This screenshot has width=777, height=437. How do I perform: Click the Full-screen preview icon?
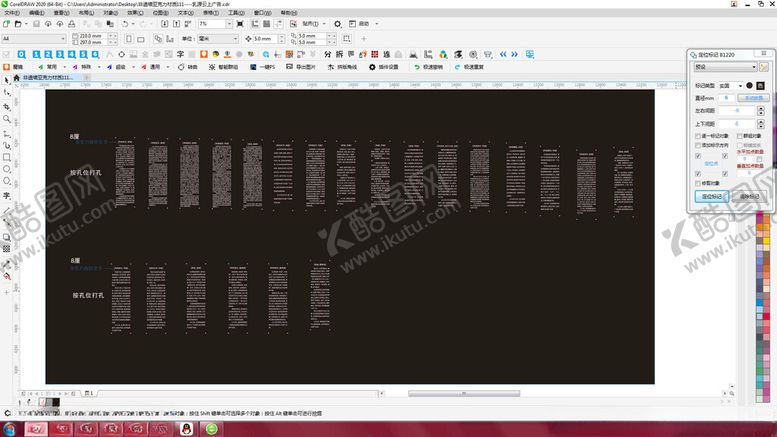[240, 24]
